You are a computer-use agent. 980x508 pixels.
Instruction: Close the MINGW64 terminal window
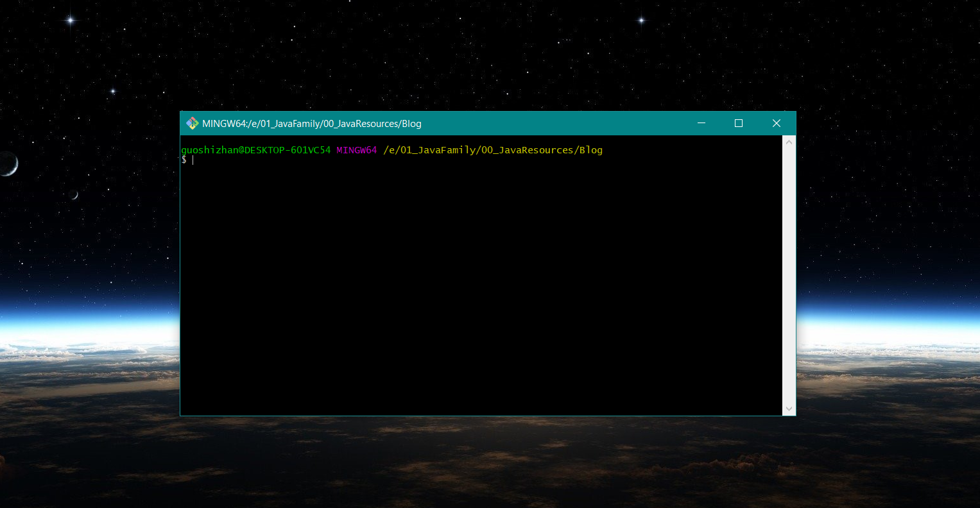776,123
